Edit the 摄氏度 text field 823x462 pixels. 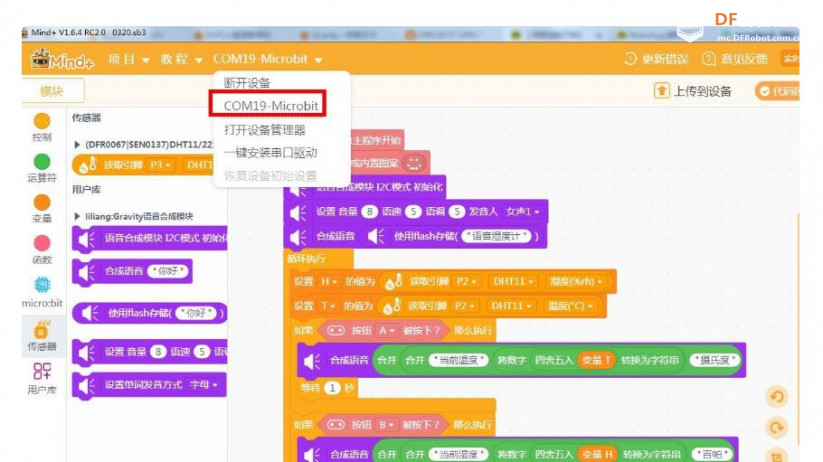[x=715, y=360]
